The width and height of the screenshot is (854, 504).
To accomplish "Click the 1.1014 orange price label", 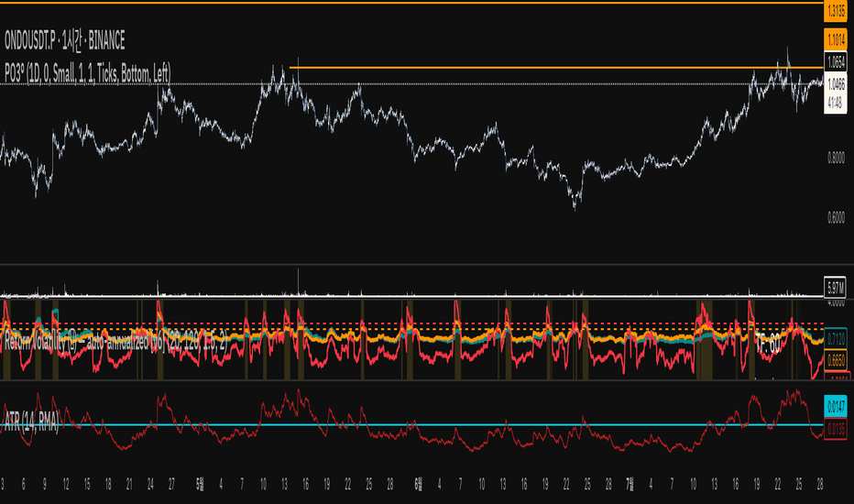I will click(x=836, y=39).
